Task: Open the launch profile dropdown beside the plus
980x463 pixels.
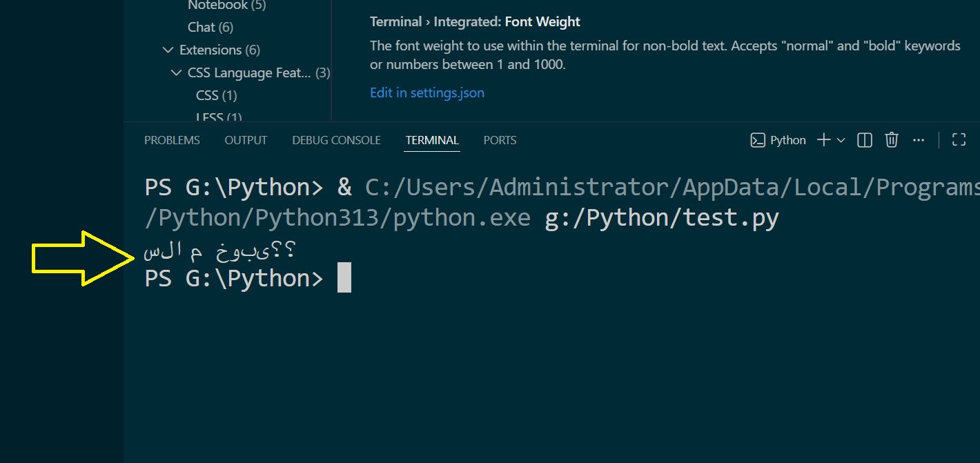Action: tap(841, 140)
